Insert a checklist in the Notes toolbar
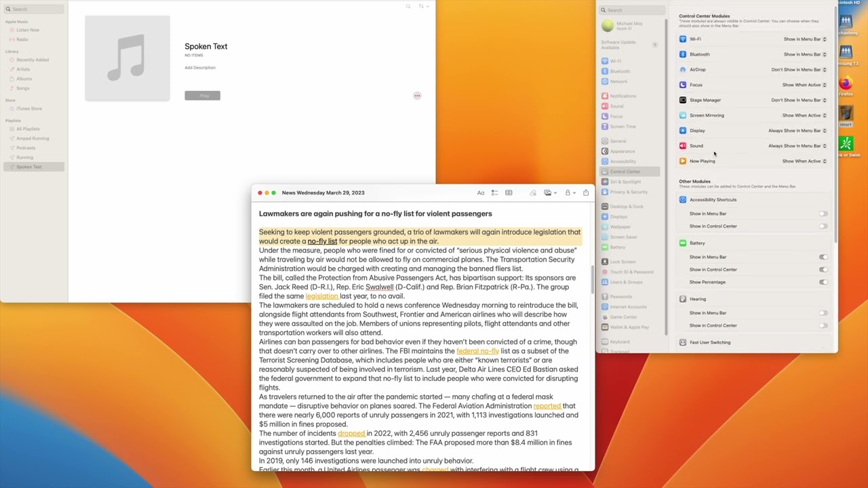The height and width of the screenshot is (488, 868). coord(494,193)
